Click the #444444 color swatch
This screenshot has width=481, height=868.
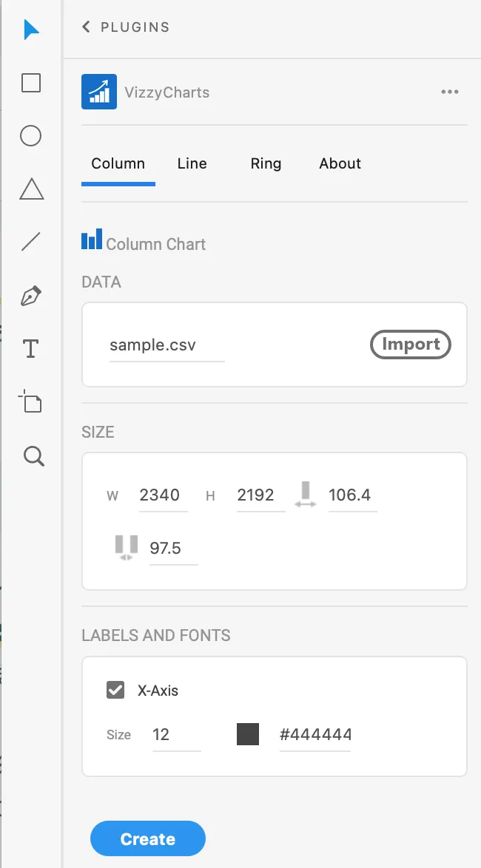(248, 734)
